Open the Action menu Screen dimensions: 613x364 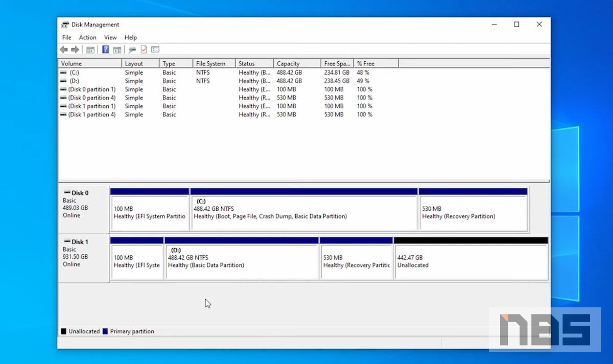pyautogui.click(x=87, y=37)
